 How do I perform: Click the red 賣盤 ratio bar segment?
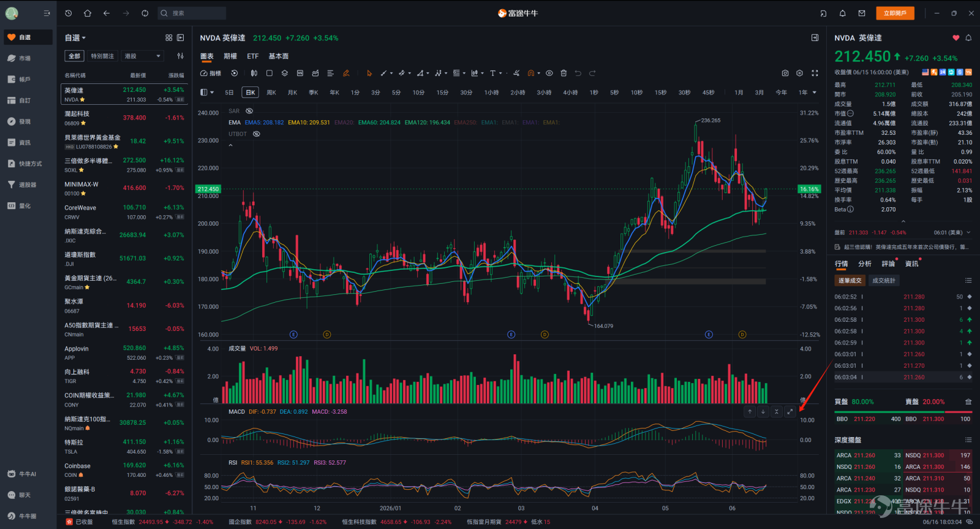pyautogui.click(x=958, y=413)
